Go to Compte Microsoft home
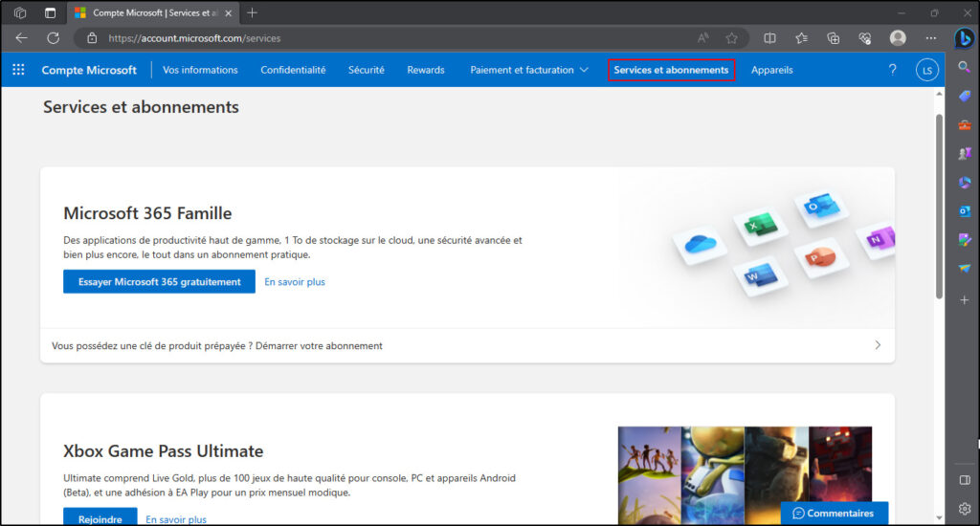The height and width of the screenshot is (526, 980). (89, 70)
